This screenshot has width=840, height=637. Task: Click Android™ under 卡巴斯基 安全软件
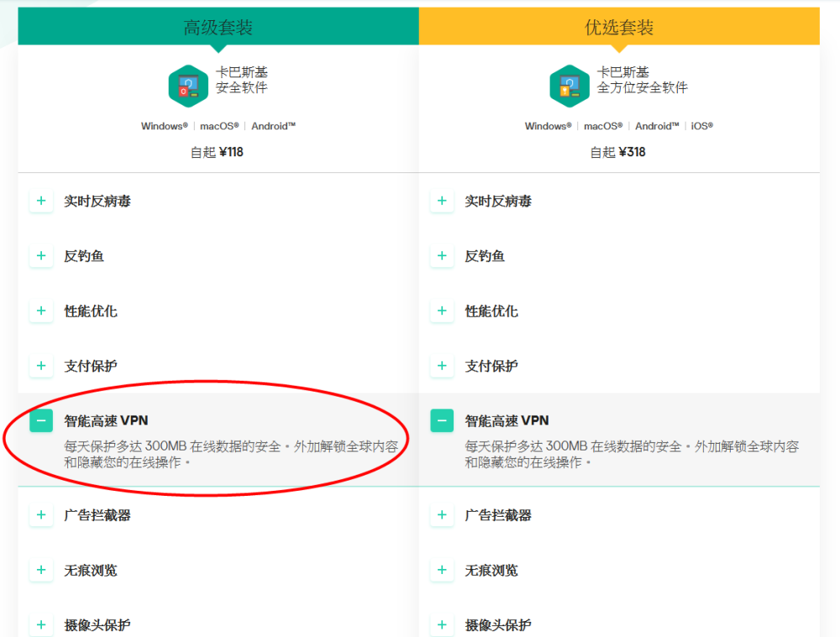click(274, 126)
